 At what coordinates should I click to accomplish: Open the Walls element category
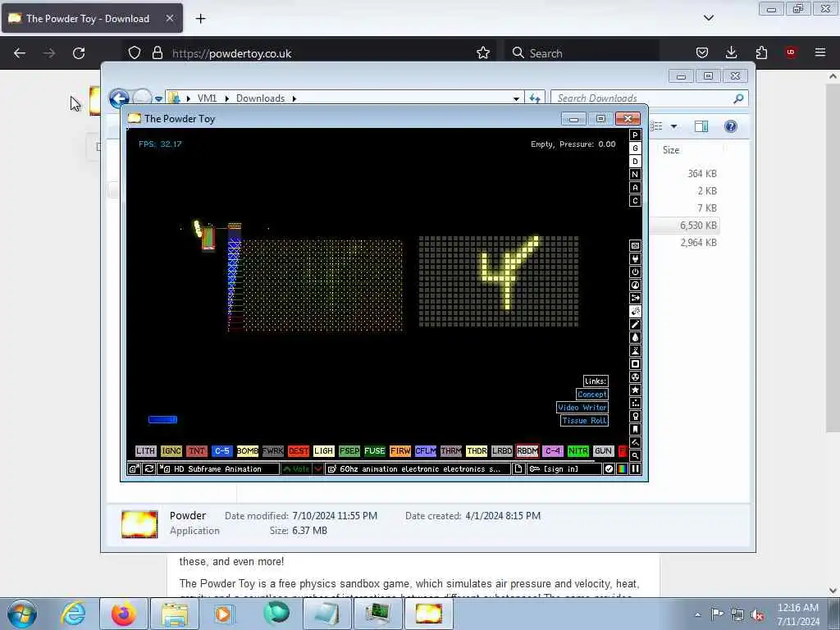(635, 245)
